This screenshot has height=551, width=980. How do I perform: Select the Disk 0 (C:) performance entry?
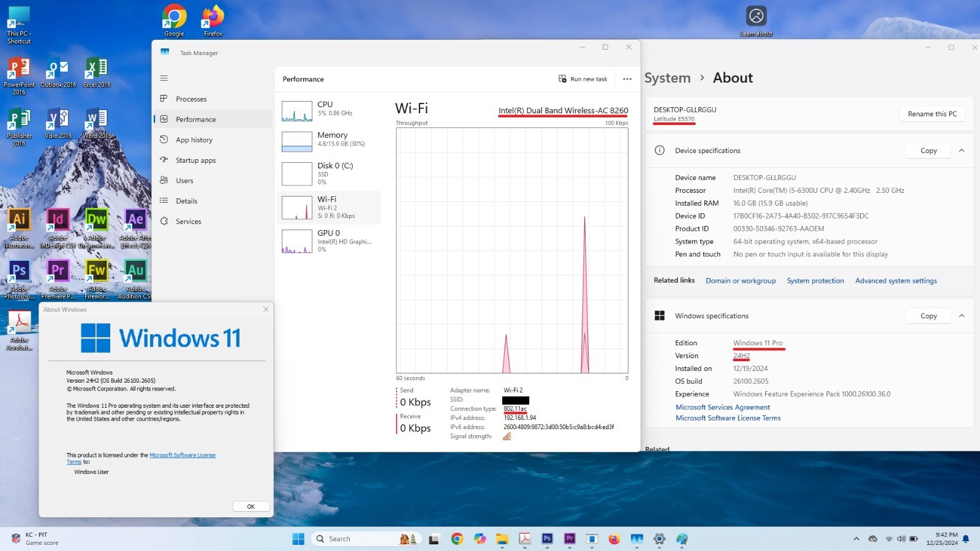pyautogui.click(x=329, y=173)
